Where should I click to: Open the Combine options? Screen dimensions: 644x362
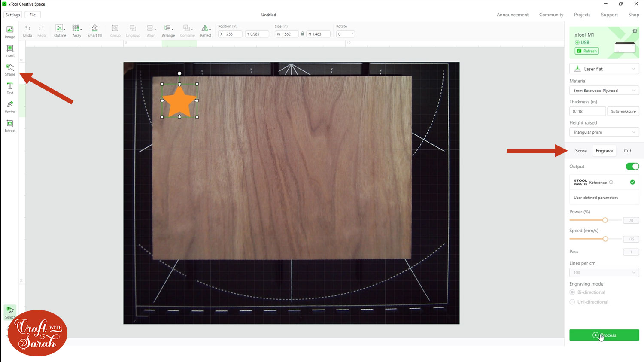(x=187, y=31)
